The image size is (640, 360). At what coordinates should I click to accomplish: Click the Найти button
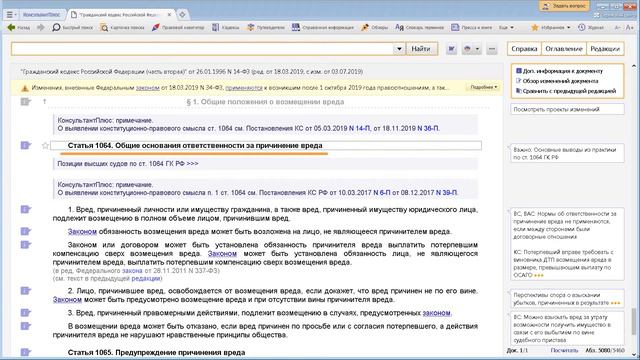(421, 49)
